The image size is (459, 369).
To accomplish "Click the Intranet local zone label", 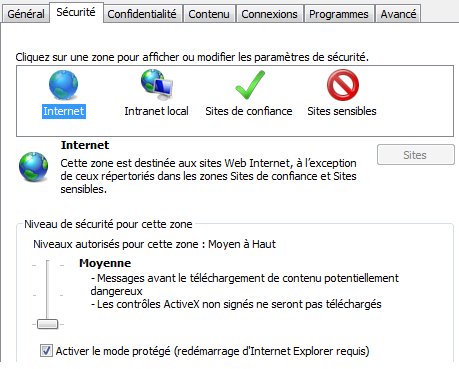I will click(x=156, y=111).
